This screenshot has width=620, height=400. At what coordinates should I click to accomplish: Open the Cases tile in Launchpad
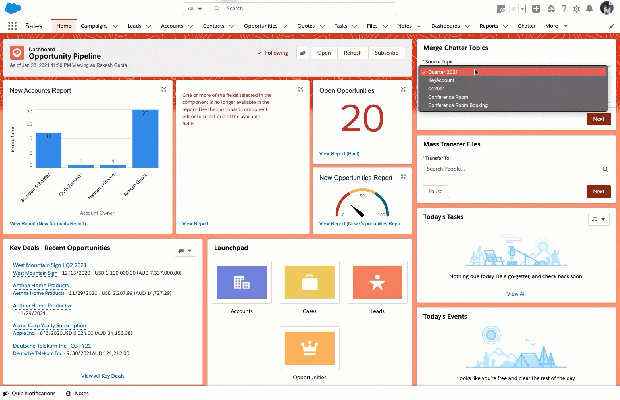pyautogui.click(x=310, y=282)
